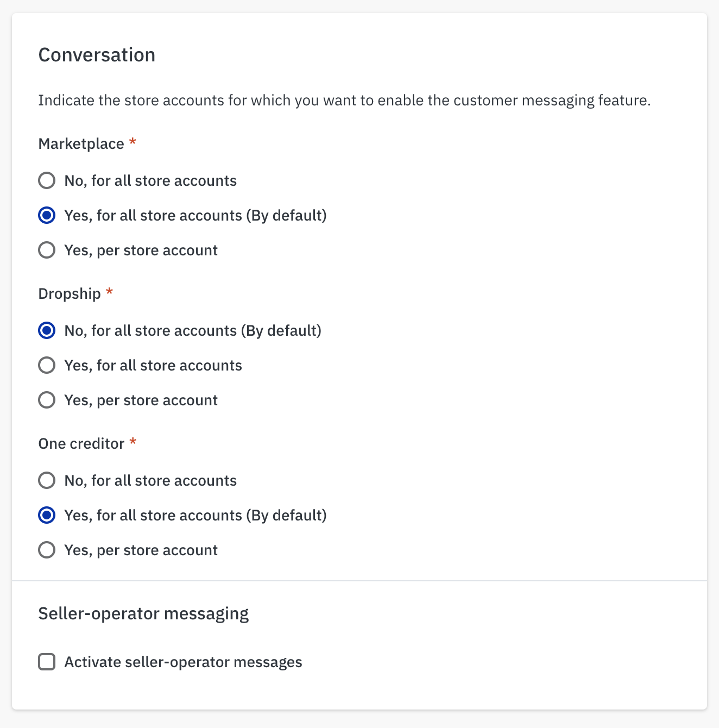Click the One creditor field label

(81, 444)
